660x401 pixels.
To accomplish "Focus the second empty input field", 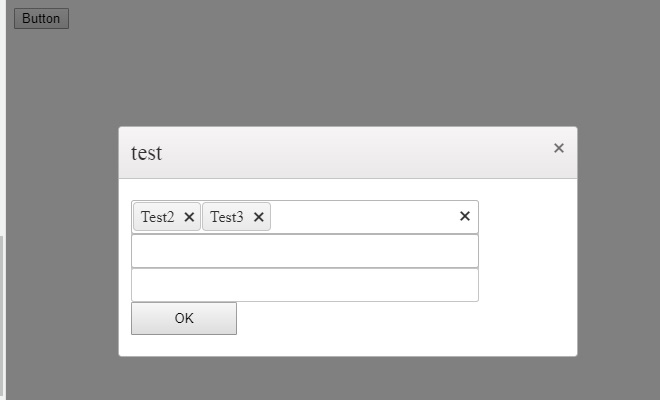I will tap(304, 251).
